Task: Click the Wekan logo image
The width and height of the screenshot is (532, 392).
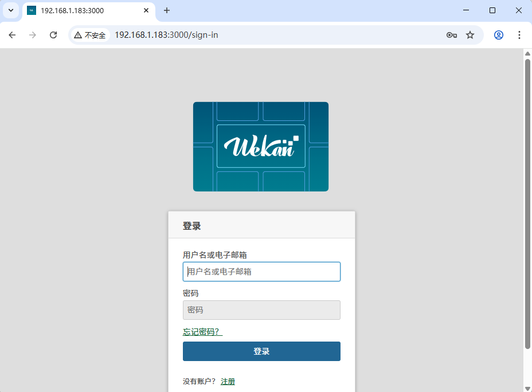Action: click(261, 147)
